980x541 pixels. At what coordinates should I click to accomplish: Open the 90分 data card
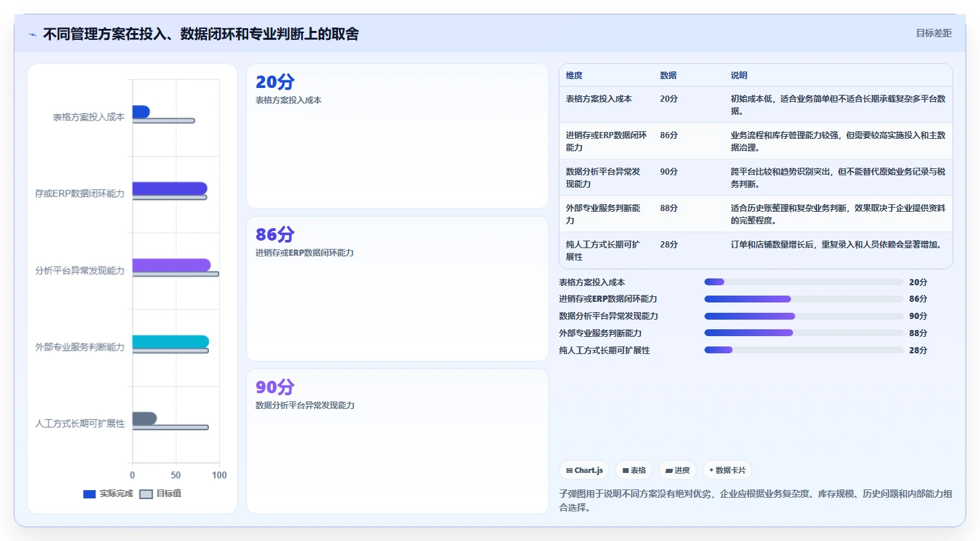[397, 441]
